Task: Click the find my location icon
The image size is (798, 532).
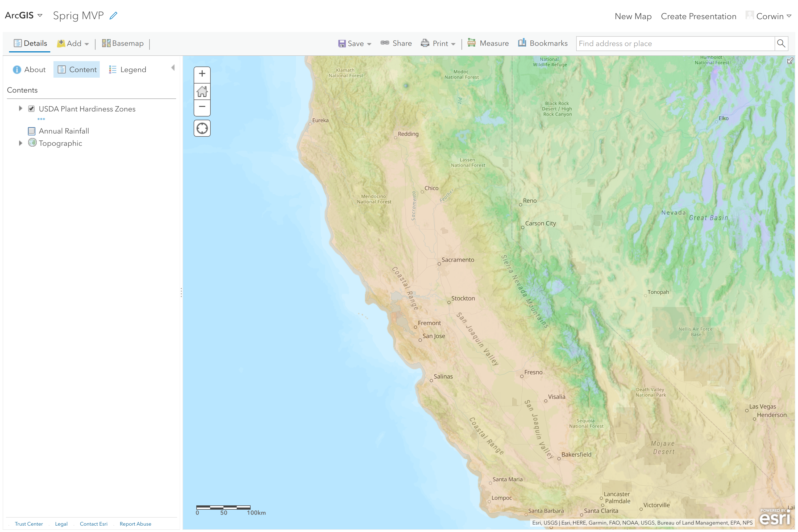Action: [202, 128]
